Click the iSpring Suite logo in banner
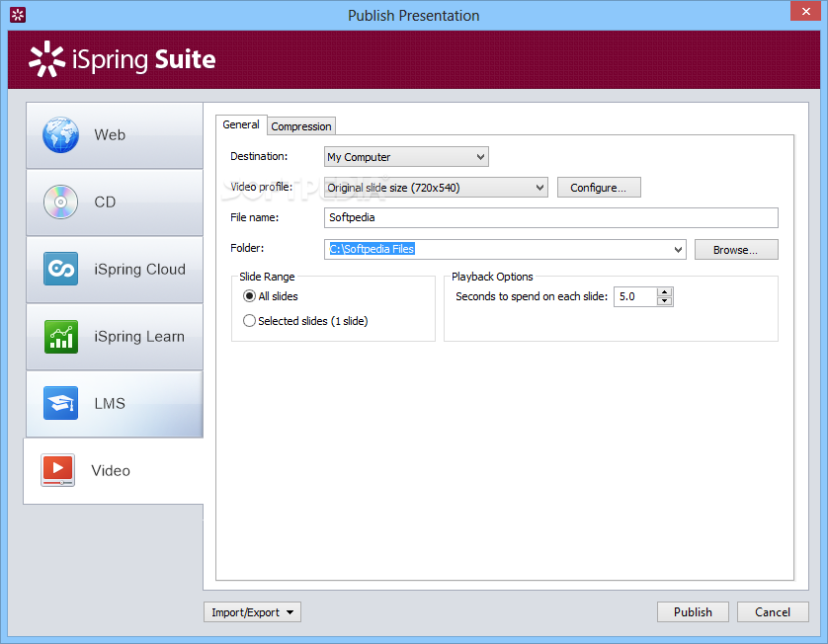The image size is (828, 644). (x=122, y=59)
